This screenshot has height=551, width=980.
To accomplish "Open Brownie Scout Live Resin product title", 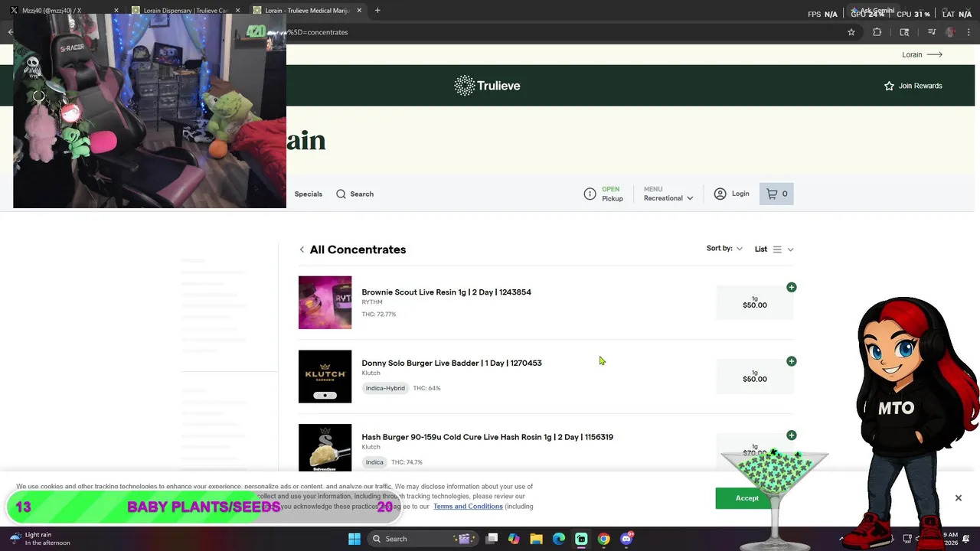I will (446, 292).
